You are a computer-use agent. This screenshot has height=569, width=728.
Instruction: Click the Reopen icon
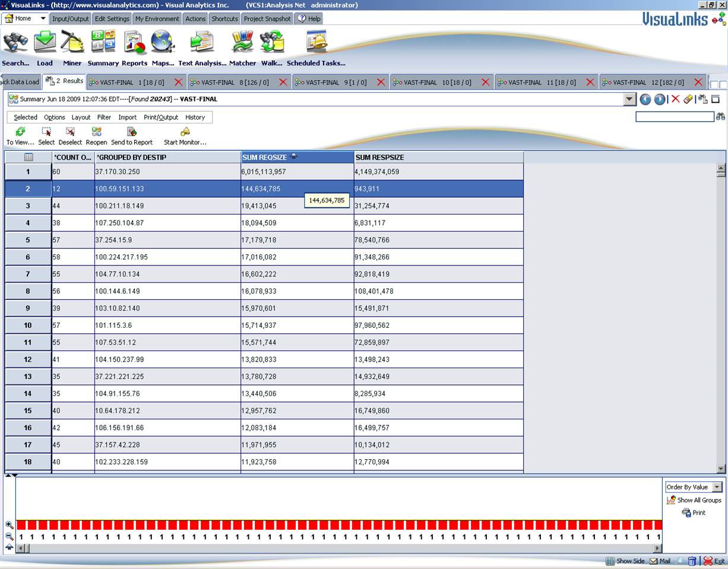coord(96,132)
